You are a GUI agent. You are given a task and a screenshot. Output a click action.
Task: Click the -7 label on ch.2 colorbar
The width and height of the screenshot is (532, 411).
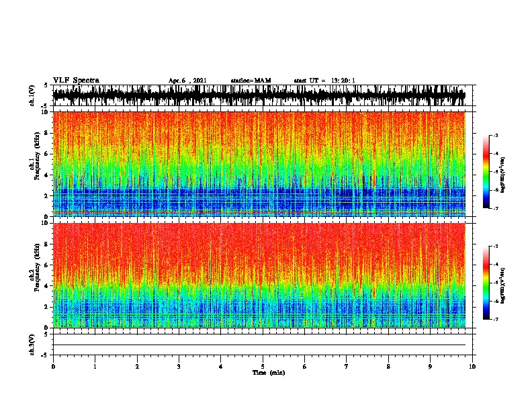496,319
